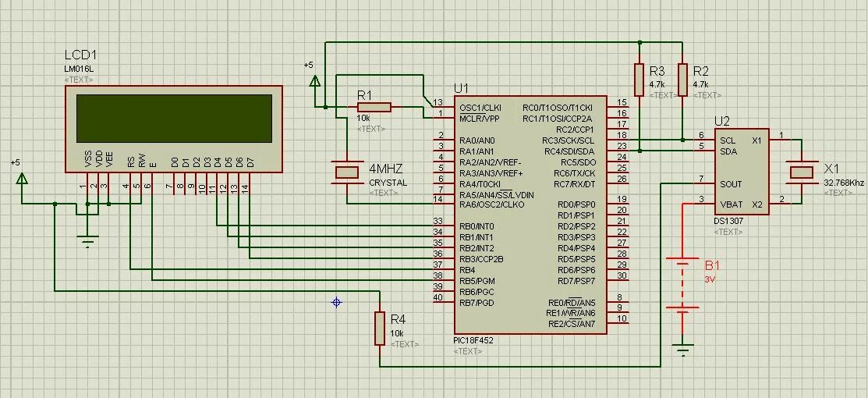This screenshot has height=398, width=868.
Task: Click the OSC1/CLKI pin label
Action: tap(480, 108)
